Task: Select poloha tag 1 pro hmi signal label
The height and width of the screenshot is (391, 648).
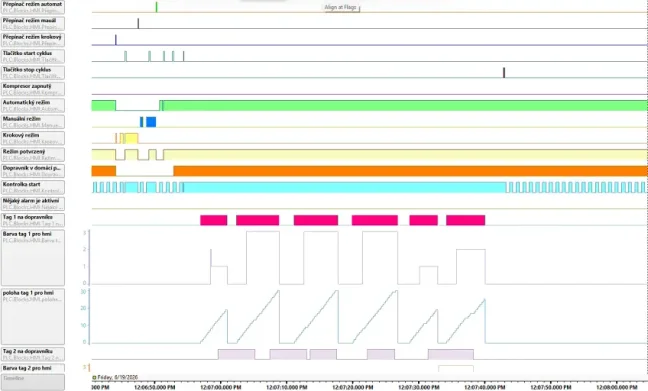Action: click(33, 317)
